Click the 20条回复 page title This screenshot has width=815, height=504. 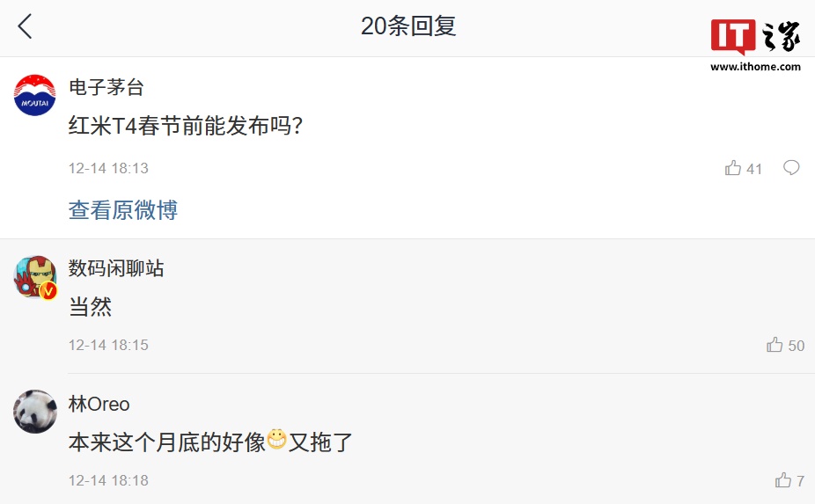pyautogui.click(x=408, y=26)
